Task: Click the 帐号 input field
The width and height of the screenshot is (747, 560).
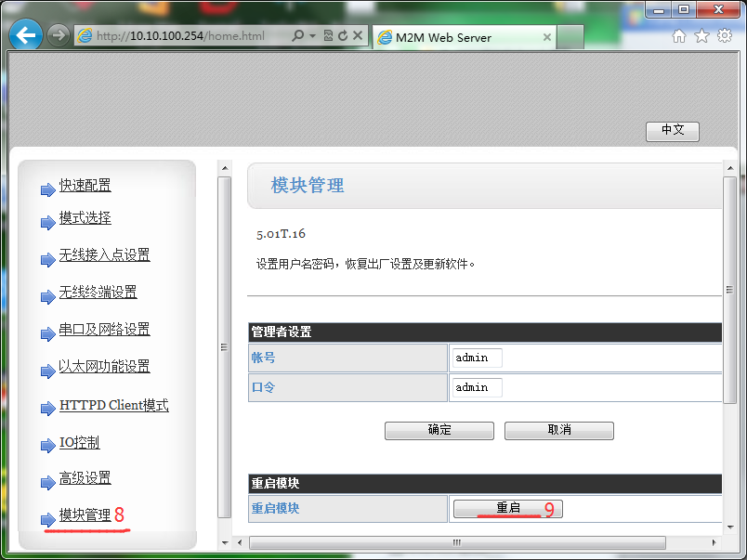Action: 477,358
